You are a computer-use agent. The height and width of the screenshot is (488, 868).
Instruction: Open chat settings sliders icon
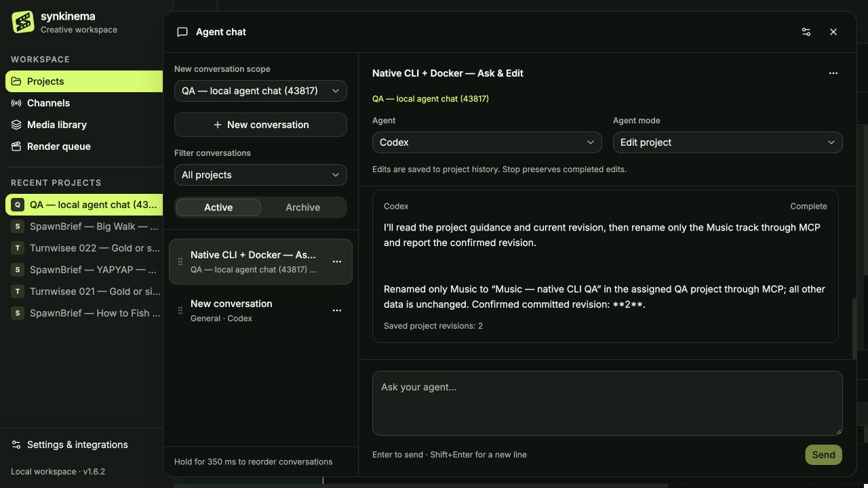(806, 32)
